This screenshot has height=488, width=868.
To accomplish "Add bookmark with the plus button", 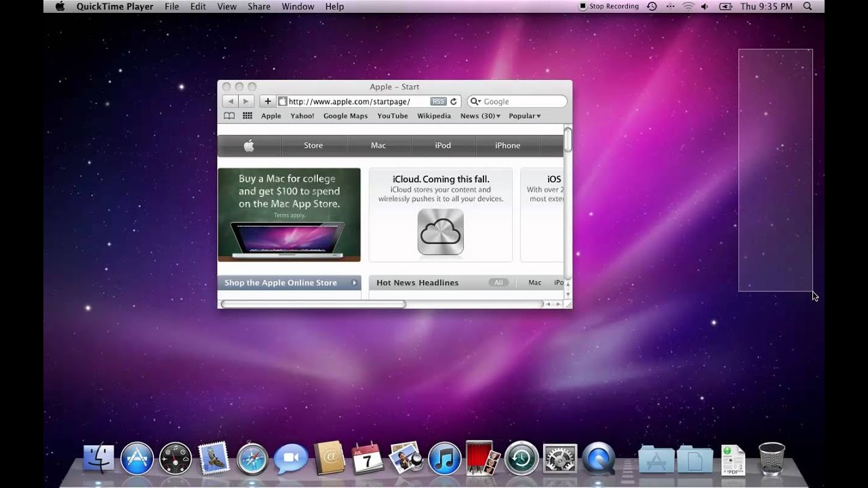I will (267, 101).
